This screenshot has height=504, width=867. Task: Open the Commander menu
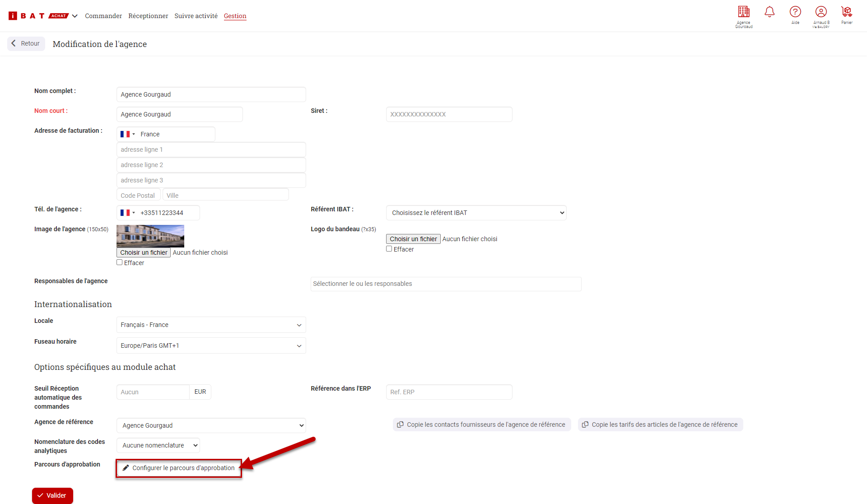point(103,16)
